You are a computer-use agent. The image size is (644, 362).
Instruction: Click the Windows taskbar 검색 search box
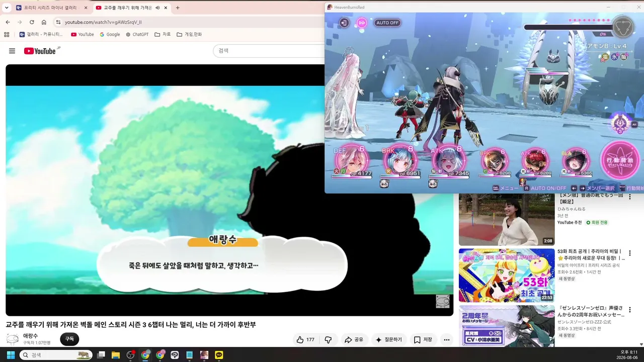coord(56,355)
